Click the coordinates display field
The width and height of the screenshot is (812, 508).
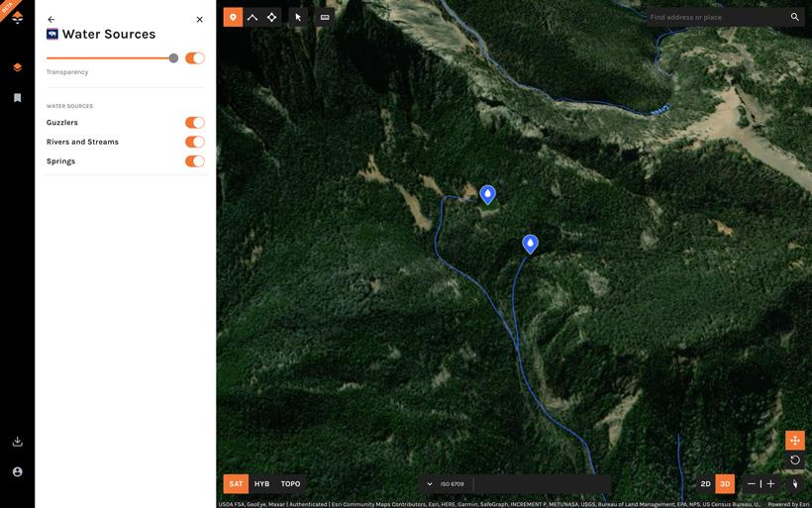click(542, 484)
